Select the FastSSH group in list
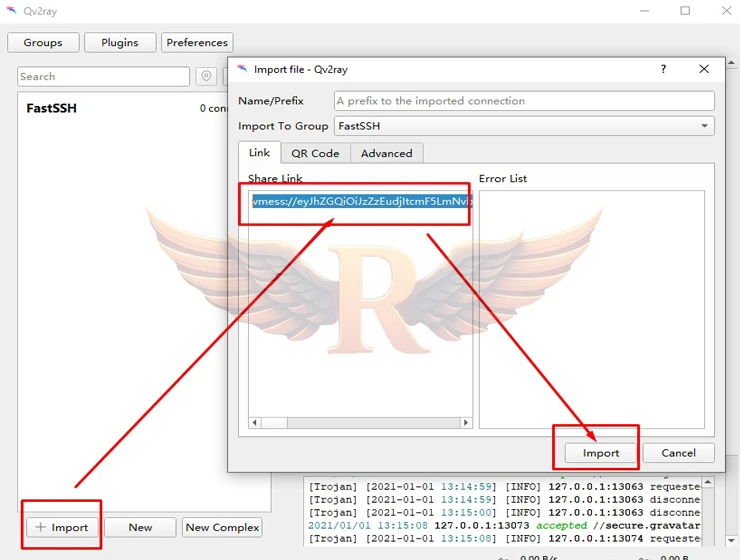740x560 pixels. coord(52,108)
